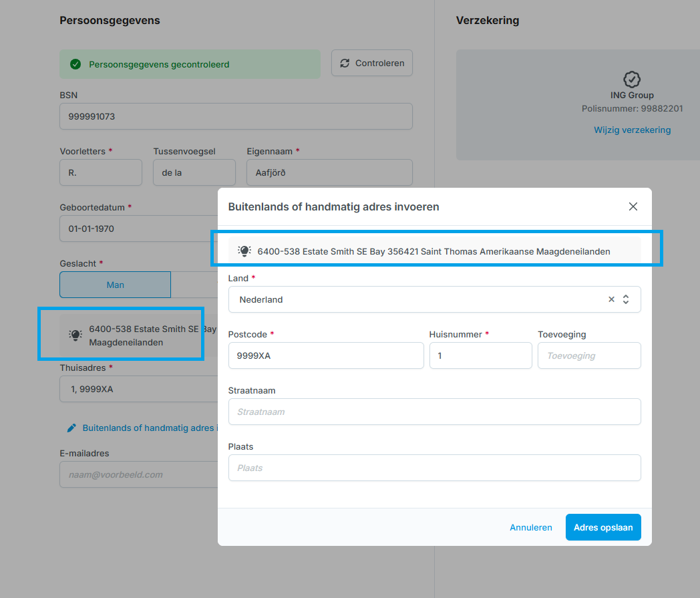Screen dimensions: 700x598
Task: Click the green check icon in Persoonsgegevens gecontroleerd
Action: [75, 64]
